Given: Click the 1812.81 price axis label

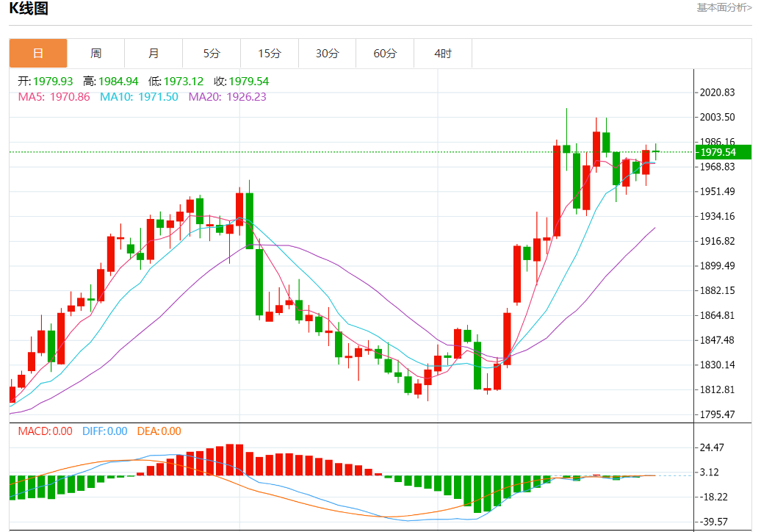Looking at the screenshot, I should 718,389.
